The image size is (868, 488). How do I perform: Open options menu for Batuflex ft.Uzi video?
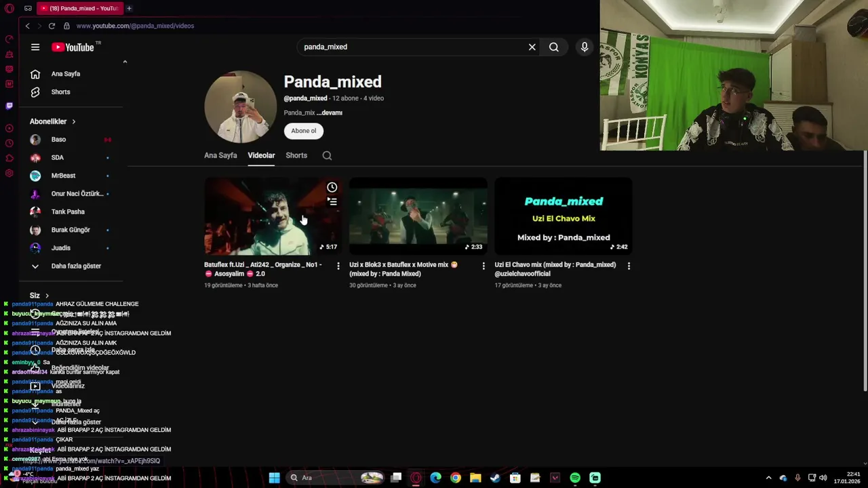338,266
